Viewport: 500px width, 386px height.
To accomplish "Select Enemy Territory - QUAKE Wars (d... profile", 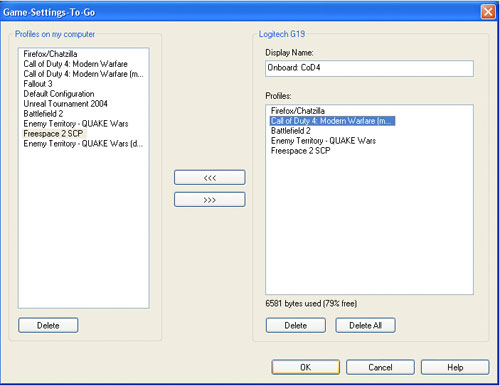I will pos(83,144).
